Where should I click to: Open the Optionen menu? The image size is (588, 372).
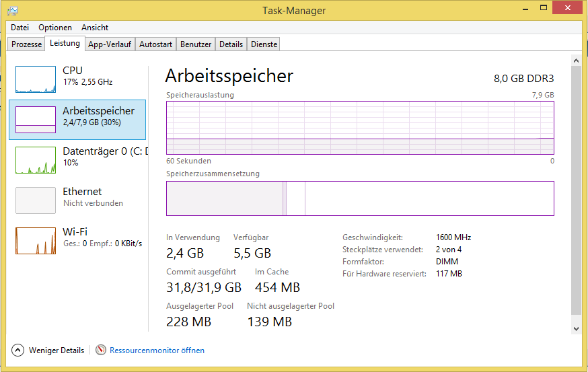pyautogui.click(x=55, y=28)
